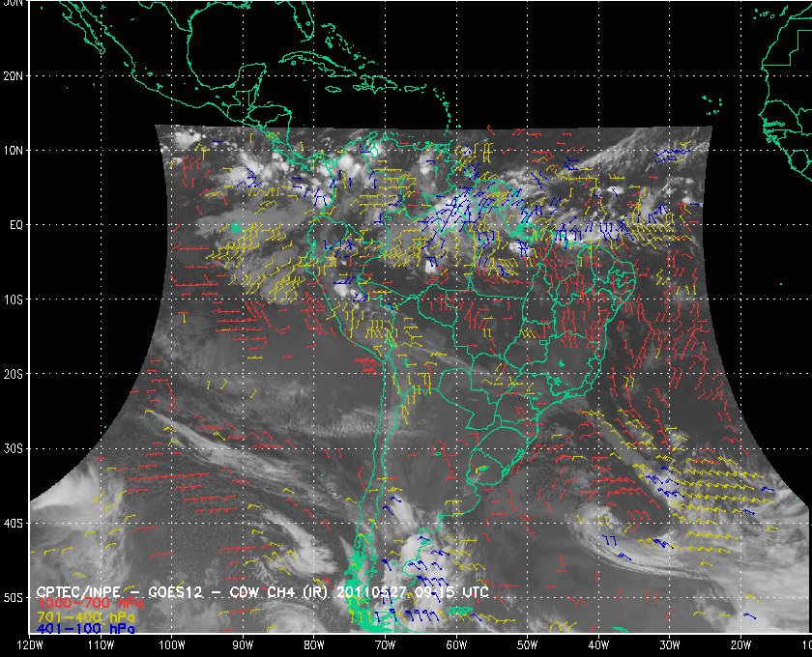Click the 80W longitude label
The image size is (812, 657).
pos(314,645)
